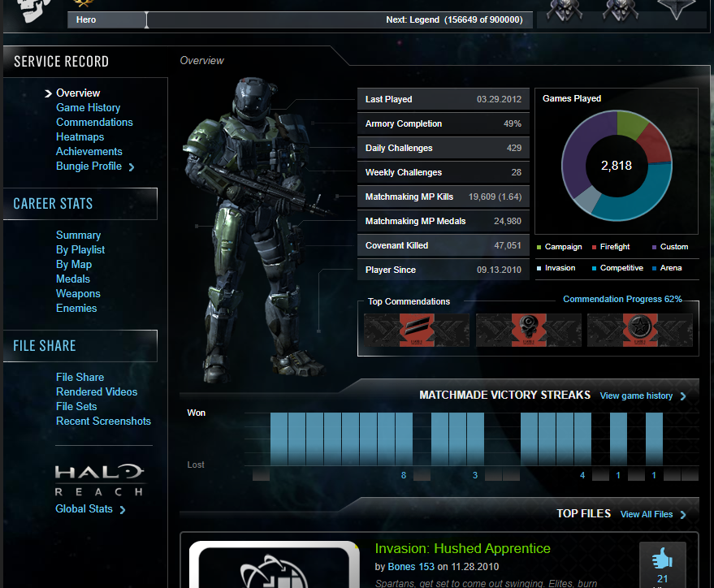Open Recent Screenshots

pos(103,421)
